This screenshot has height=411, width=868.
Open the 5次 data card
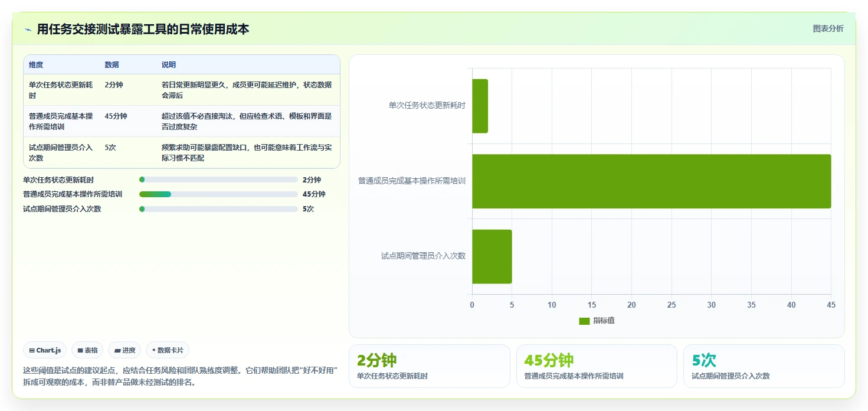764,366
